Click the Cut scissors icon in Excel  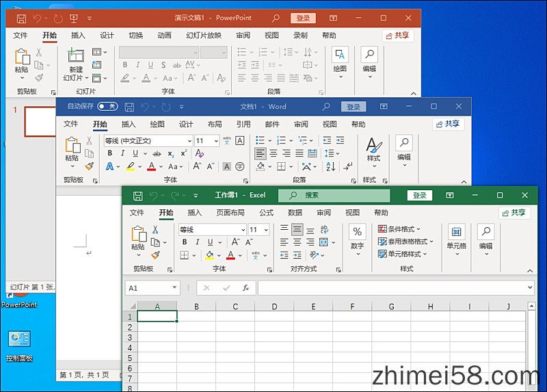(155, 230)
